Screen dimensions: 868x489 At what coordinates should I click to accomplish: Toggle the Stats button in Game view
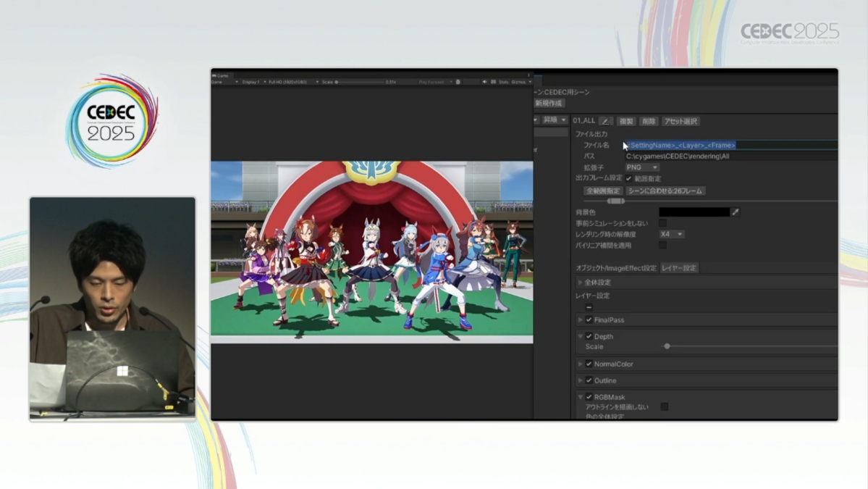pyautogui.click(x=503, y=82)
